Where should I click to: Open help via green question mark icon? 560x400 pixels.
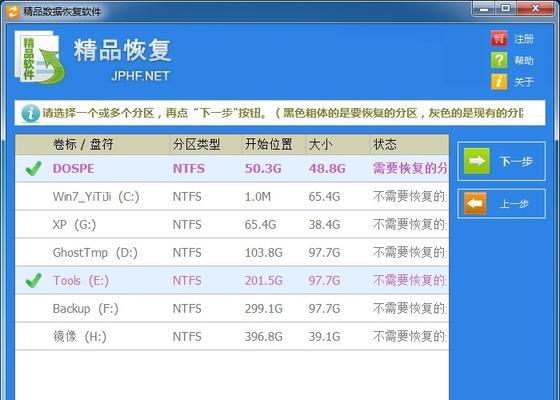click(x=499, y=60)
